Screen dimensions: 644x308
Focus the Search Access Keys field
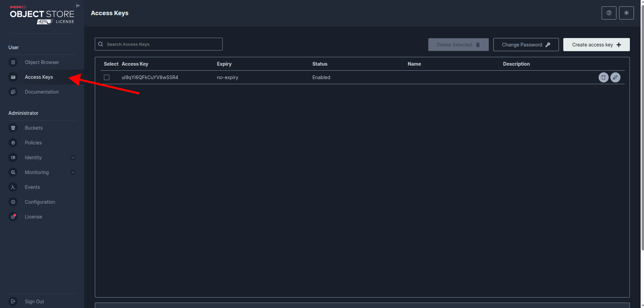click(159, 44)
